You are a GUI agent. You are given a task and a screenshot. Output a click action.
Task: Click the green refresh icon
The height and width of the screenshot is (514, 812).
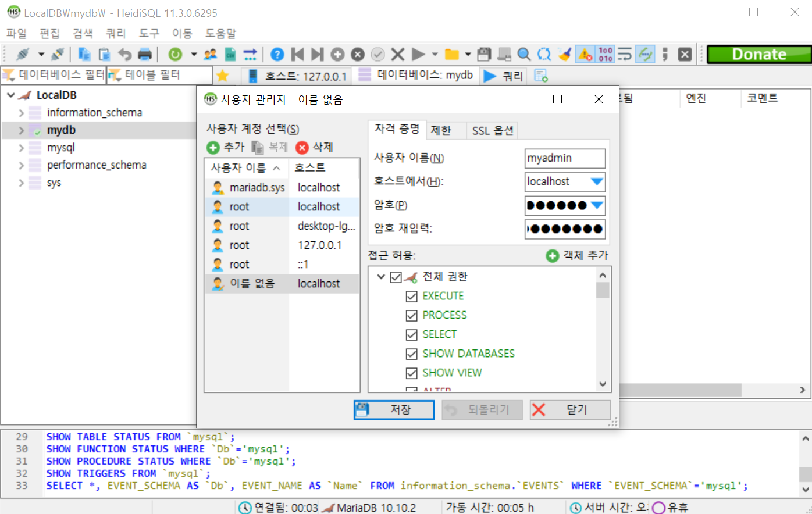175,55
